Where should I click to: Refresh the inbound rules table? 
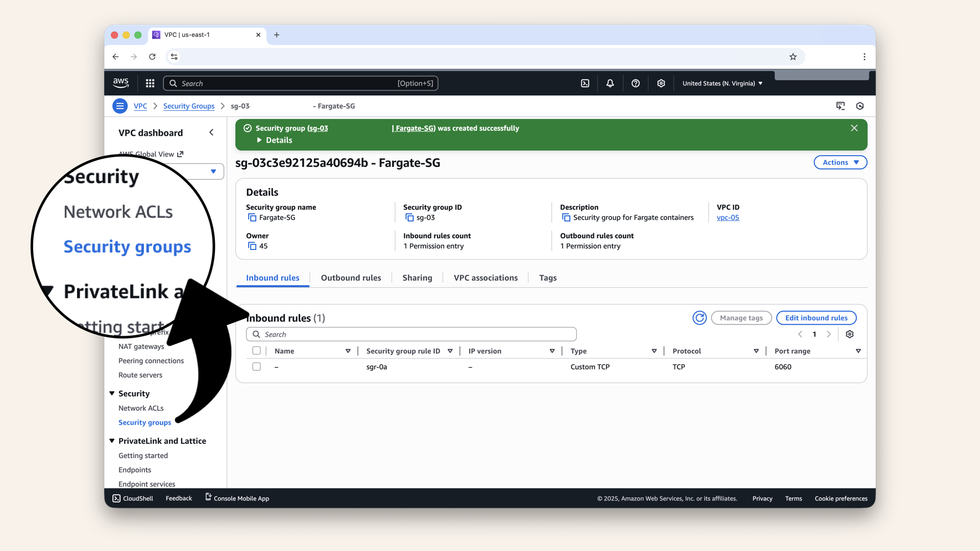(x=699, y=318)
